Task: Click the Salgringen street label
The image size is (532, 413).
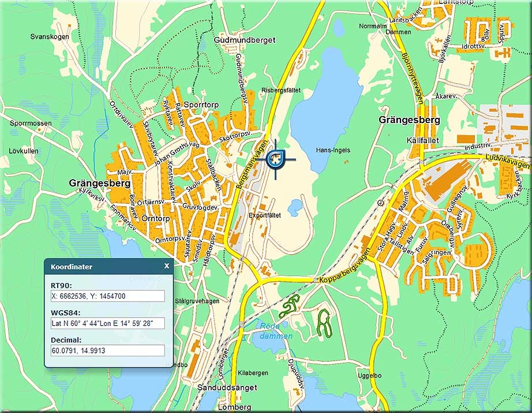Action: (x=437, y=257)
